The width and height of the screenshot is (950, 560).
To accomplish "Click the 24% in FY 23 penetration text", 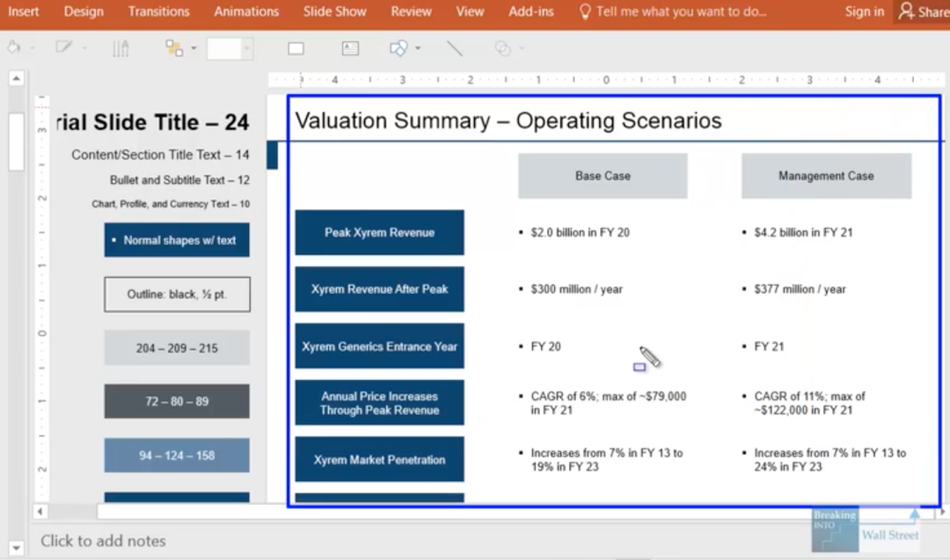I will (787, 467).
